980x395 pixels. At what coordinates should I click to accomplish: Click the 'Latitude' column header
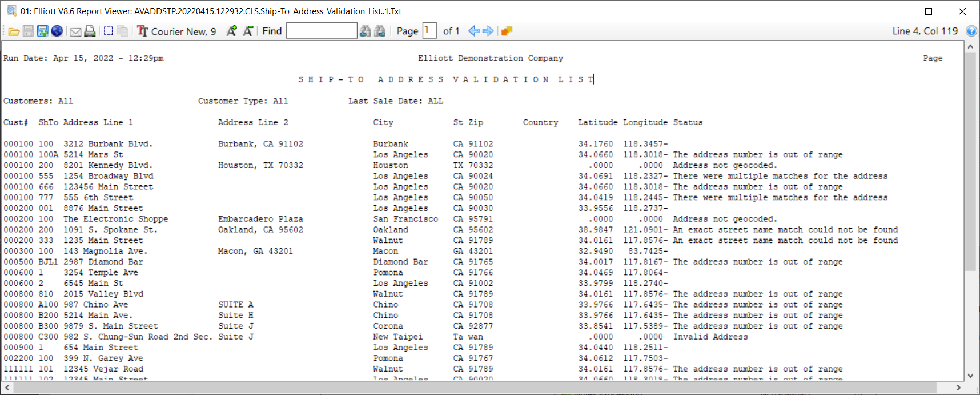click(x=598, y=122)
